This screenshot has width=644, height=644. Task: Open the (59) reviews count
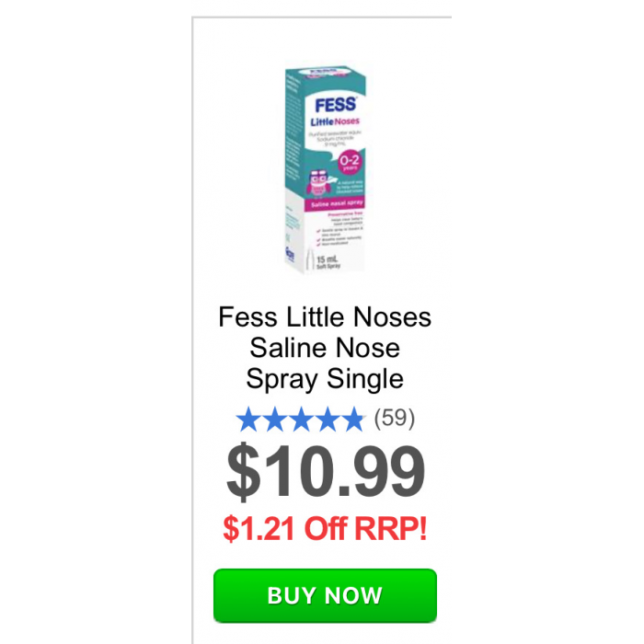395,419
